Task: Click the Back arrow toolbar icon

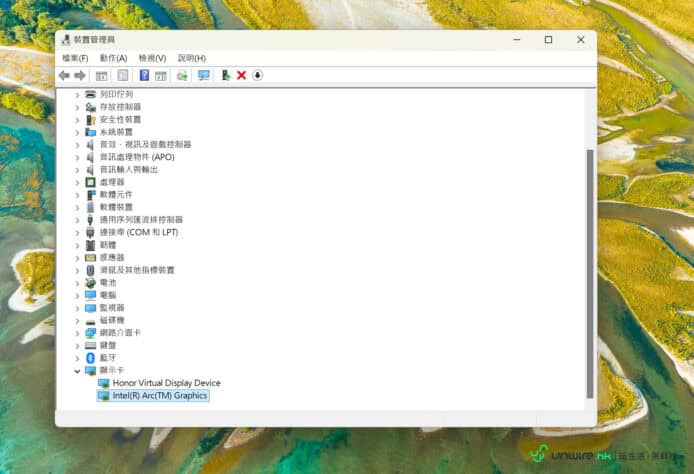Action: point(64,75)
